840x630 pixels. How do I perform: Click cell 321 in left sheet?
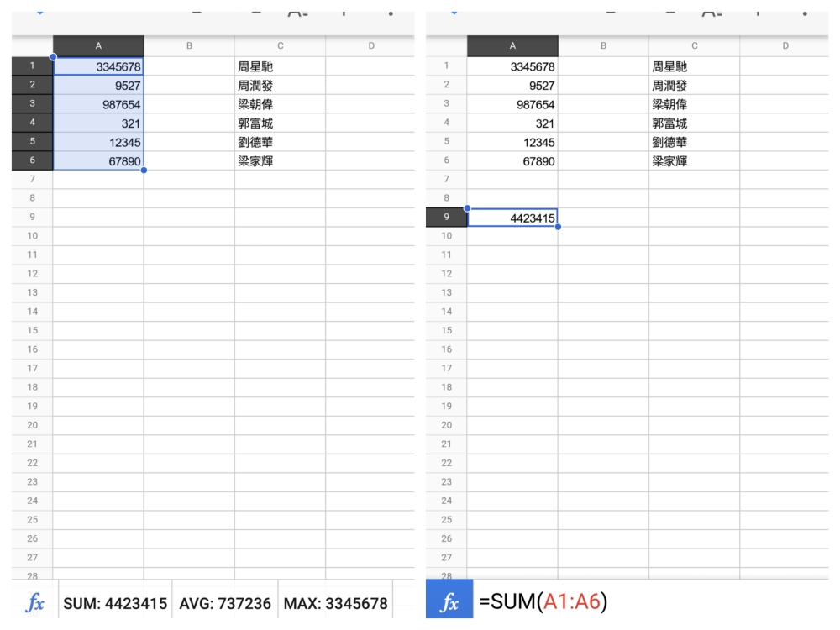(98, 123)
